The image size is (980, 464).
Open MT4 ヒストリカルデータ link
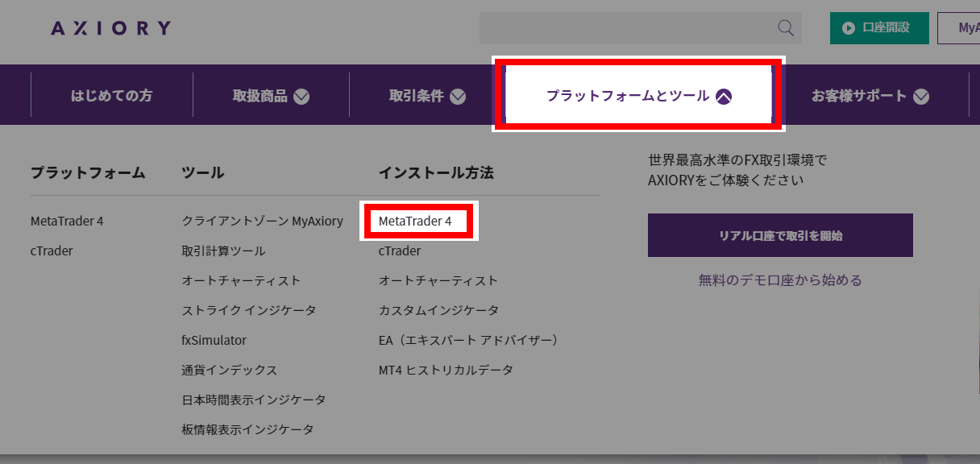tap(446, 370)
